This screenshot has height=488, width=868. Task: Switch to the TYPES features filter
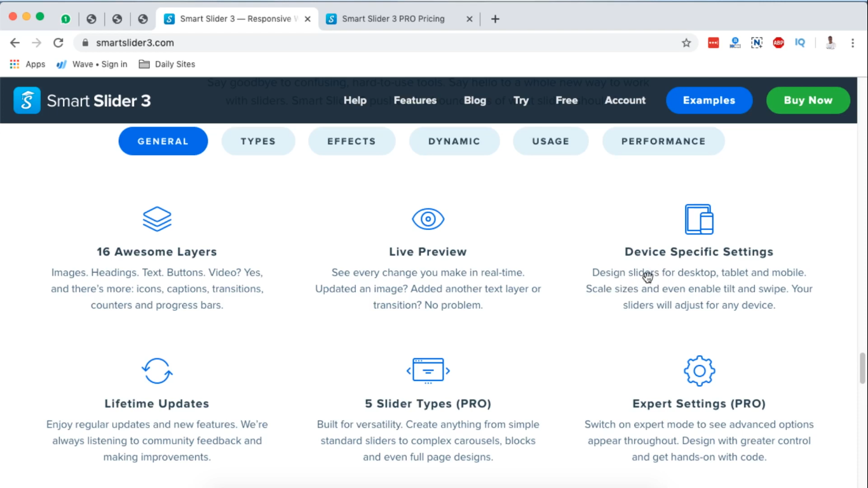(258, 141)
